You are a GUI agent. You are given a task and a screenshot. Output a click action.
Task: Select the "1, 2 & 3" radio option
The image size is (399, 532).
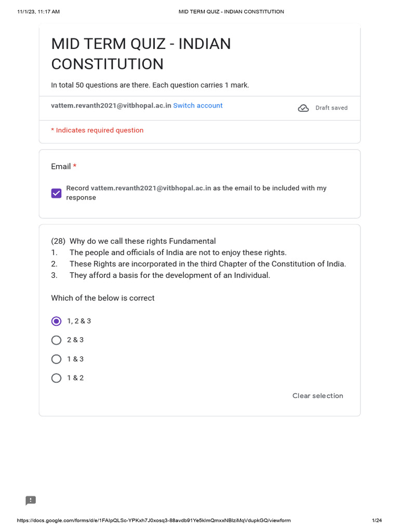coord(57,321)
